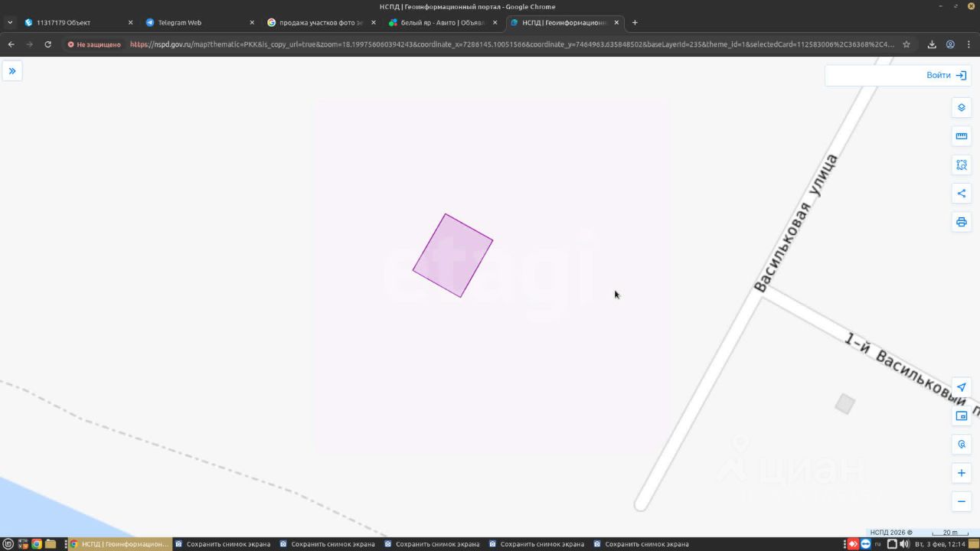Expand the left sidebar panel with the double chevron

(x=12, y=71)
